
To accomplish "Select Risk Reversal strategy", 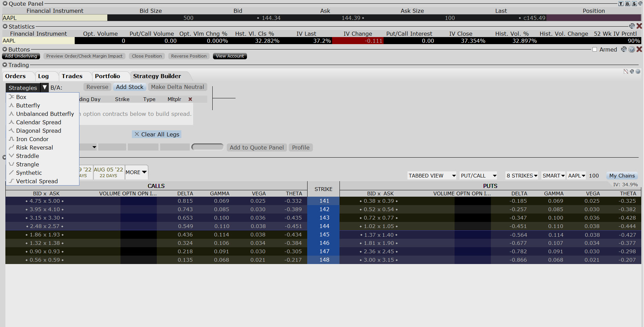I will point(42,148).
